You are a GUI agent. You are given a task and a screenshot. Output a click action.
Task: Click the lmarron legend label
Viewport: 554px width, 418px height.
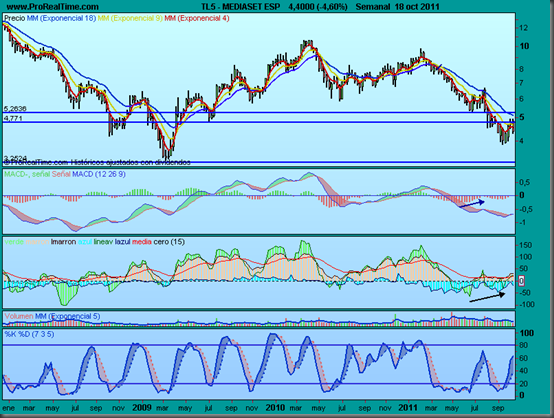click(x=64, y=242)
